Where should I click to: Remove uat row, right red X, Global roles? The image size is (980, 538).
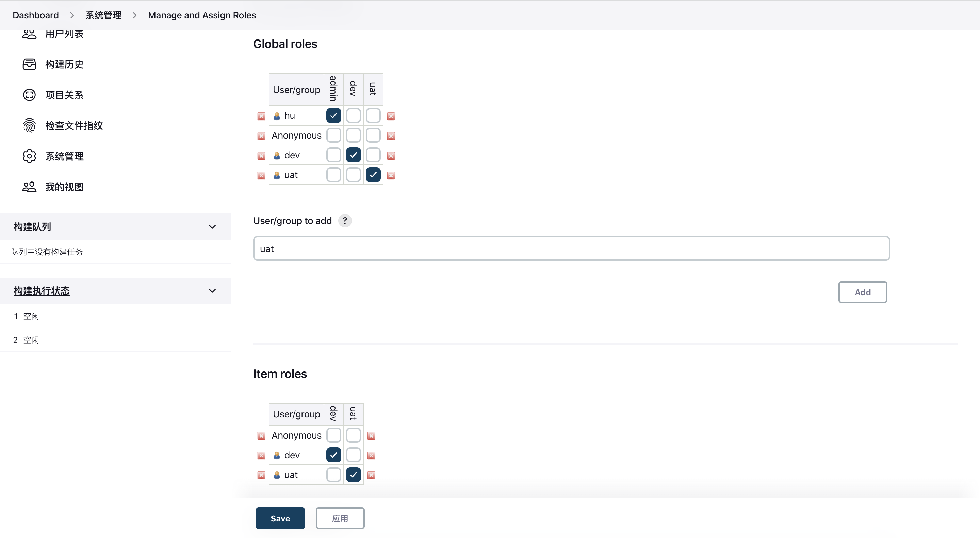391,175
